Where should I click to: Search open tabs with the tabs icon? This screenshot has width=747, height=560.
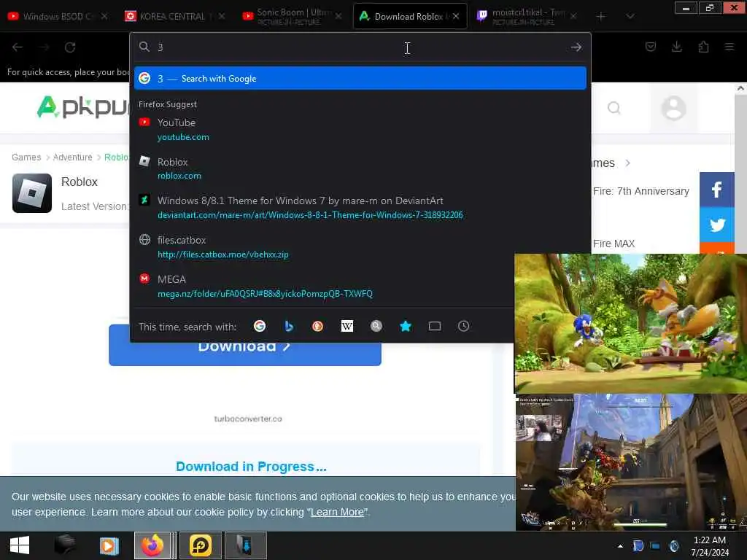[x=435, y=326]
